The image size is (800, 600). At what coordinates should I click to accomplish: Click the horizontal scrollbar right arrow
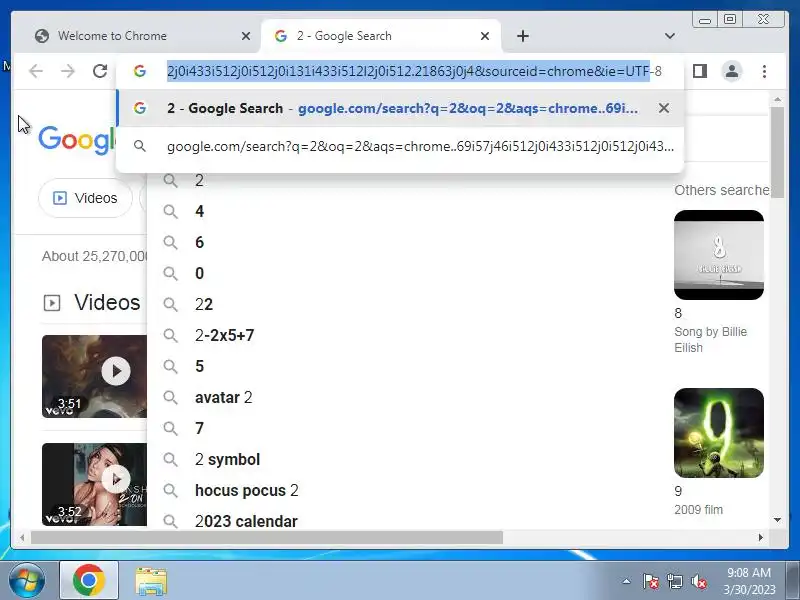point(761,537)
